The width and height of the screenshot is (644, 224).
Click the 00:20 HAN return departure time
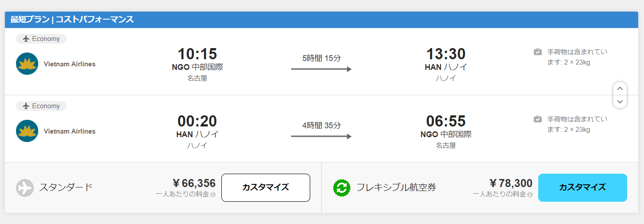tap(197, 121)
